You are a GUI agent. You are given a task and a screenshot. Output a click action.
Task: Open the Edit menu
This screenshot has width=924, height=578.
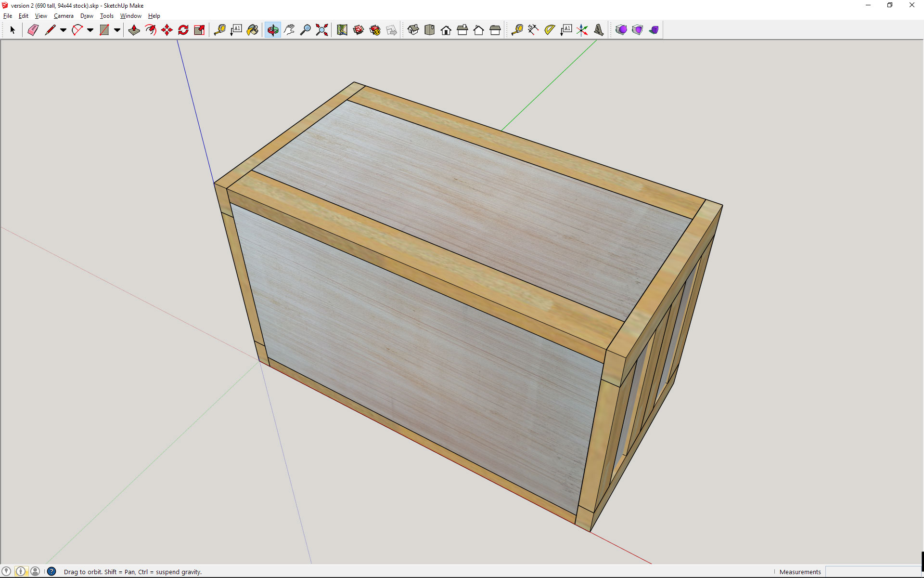coord(24,16)
